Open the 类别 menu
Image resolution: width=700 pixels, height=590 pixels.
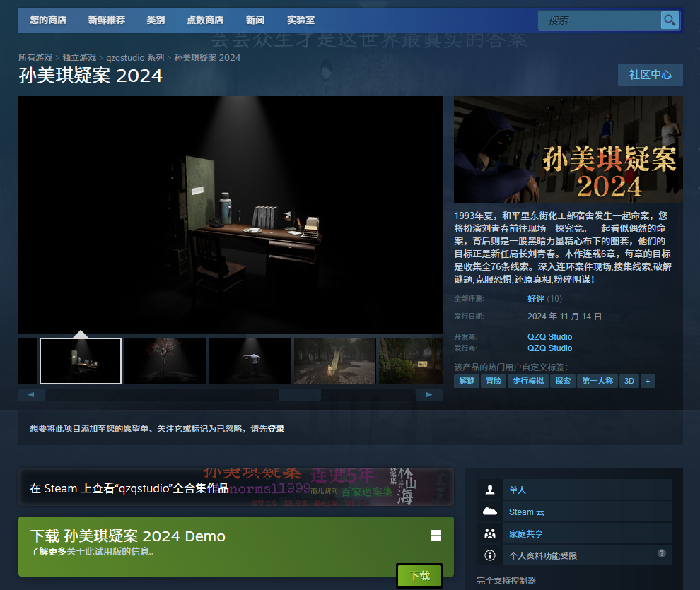[x=156, y=20]
